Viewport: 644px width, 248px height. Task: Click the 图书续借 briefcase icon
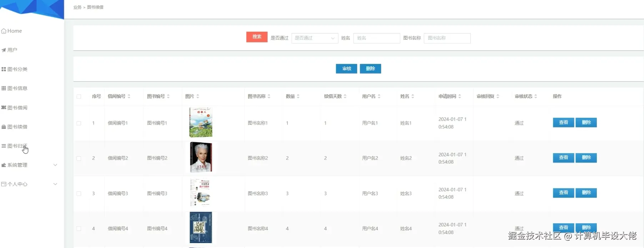click(4, 127)
